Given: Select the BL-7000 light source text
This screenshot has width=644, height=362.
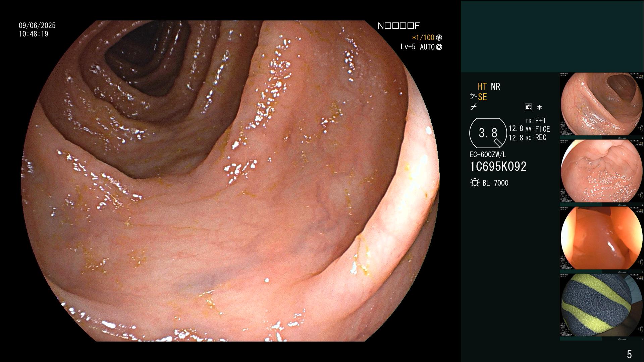Looking at the screenshot, I should tap(495, 183).
